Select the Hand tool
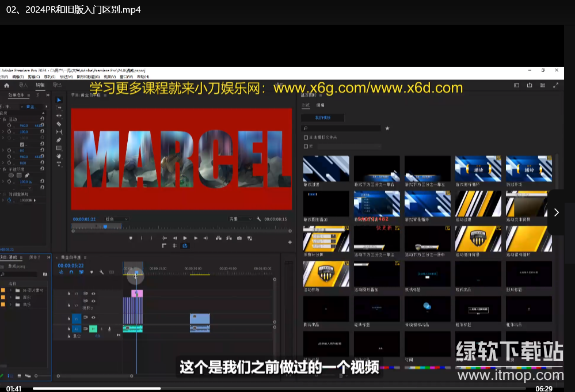Image resolution: width=575 pixels, height=392 pixels. coord(59,156)
